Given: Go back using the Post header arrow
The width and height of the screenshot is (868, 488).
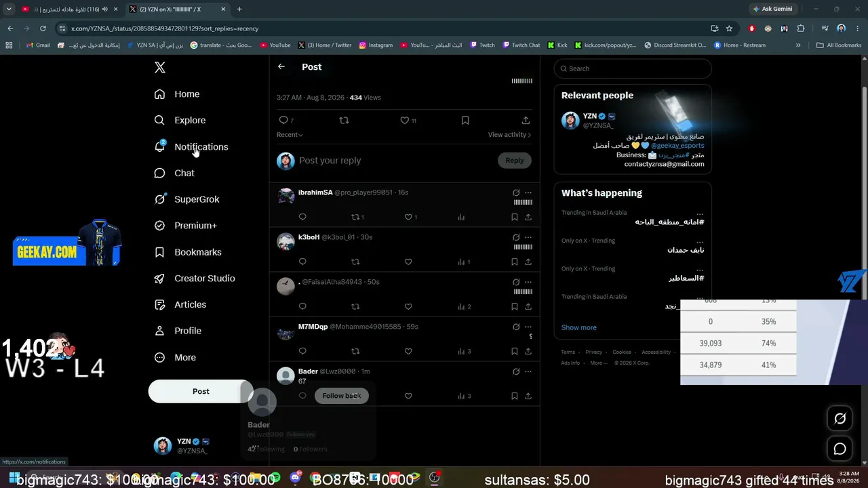Looking at the screenshot, I should point(281,66).
